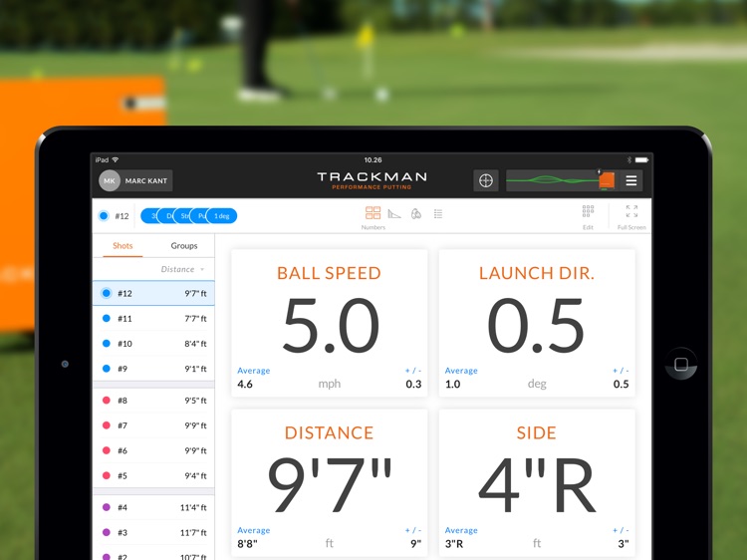Screen dimensions: 747x560
Task: Tap the Bluetooth status icon
Action: point(628,159)
